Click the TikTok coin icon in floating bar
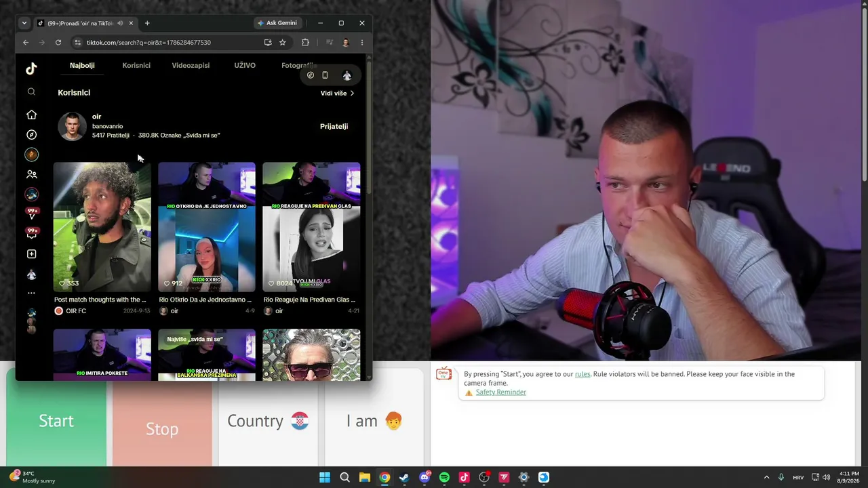This screenshot has width=868, height=488. (x=311, y=75)
